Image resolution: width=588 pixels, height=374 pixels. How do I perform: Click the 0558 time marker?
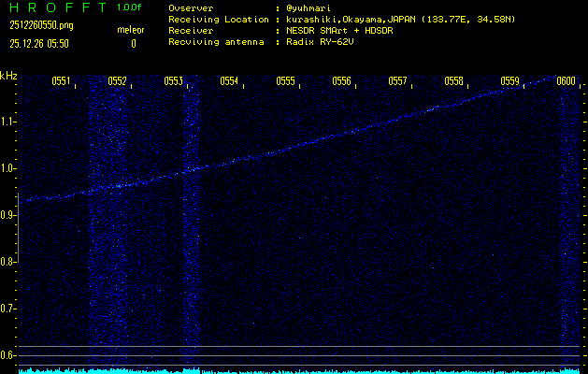click(453, 81)
